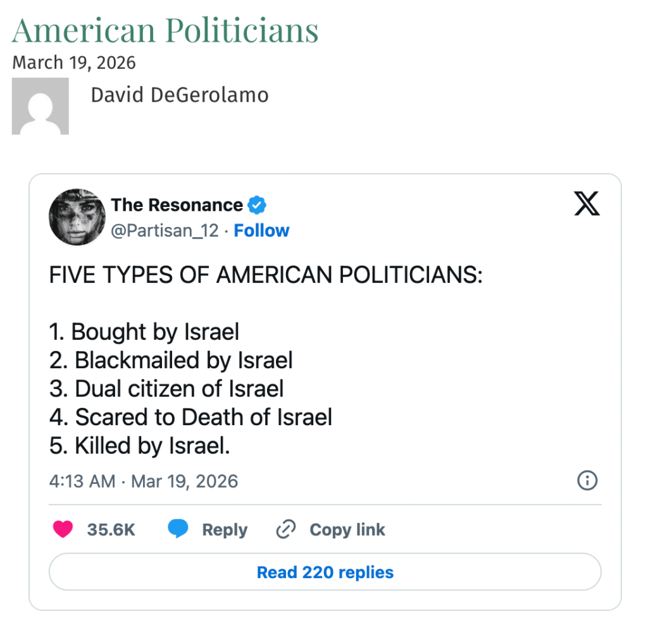Click the blue verified badge
Viewport: 648px width, 644px height.
[257, 205]
